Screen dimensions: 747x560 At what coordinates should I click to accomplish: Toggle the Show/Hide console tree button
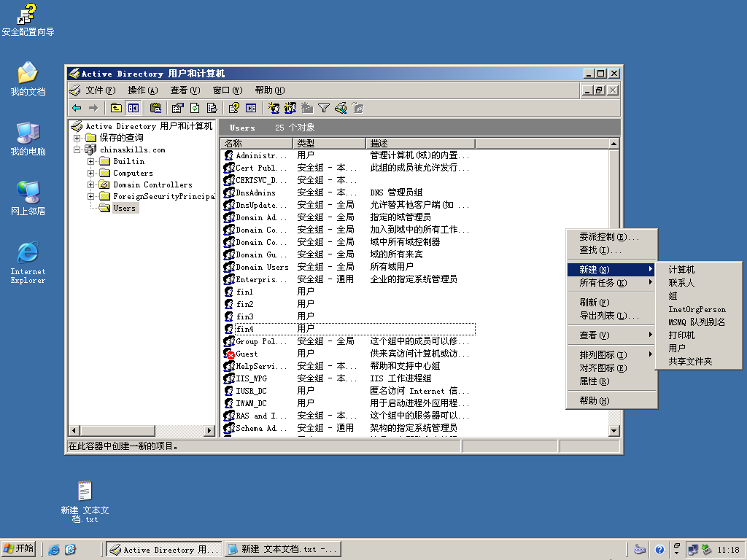coord(133,108)
